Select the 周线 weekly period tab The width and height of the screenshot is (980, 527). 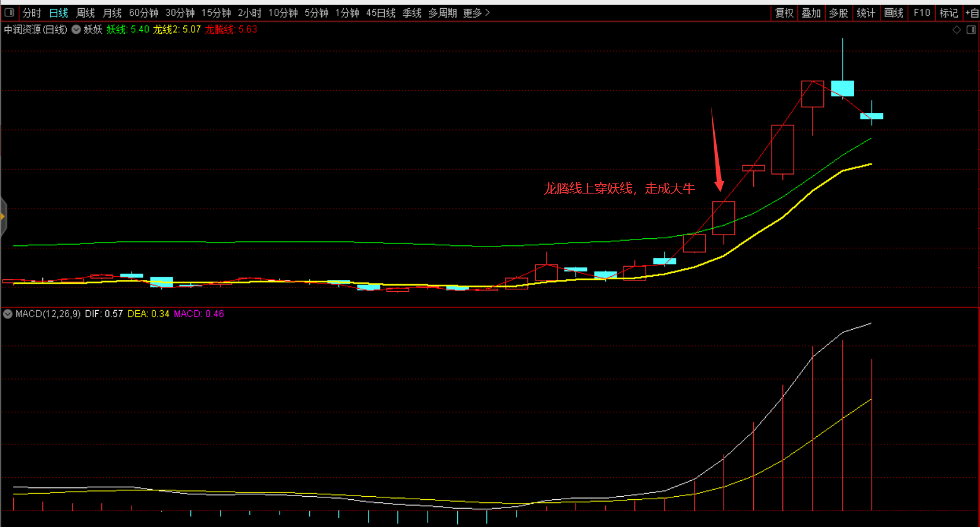point(86,13)
